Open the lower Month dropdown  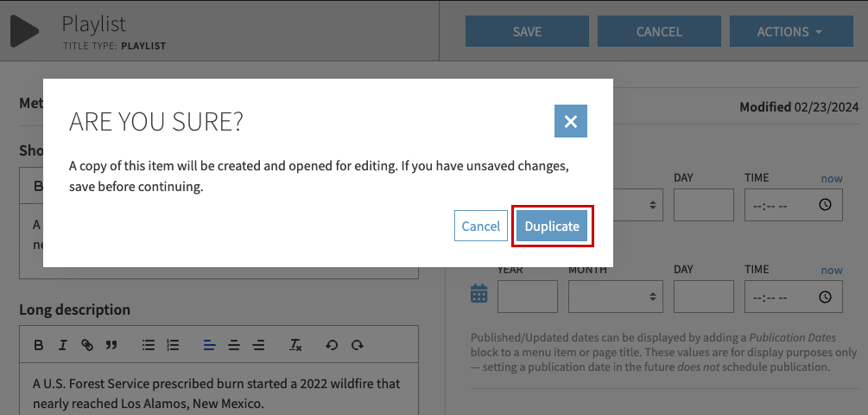[615, 297]
